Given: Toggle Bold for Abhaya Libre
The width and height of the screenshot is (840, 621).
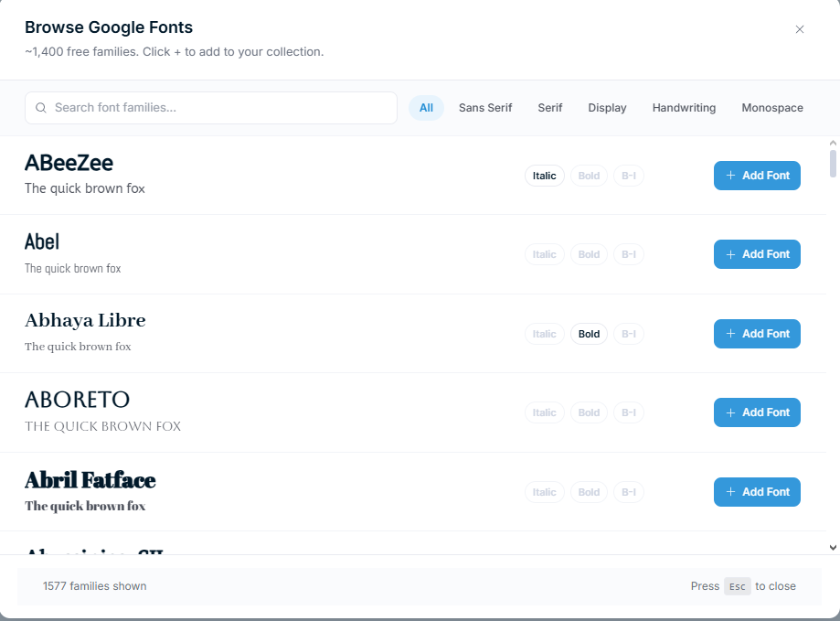Looking at the screenshot, I should 589,334.
